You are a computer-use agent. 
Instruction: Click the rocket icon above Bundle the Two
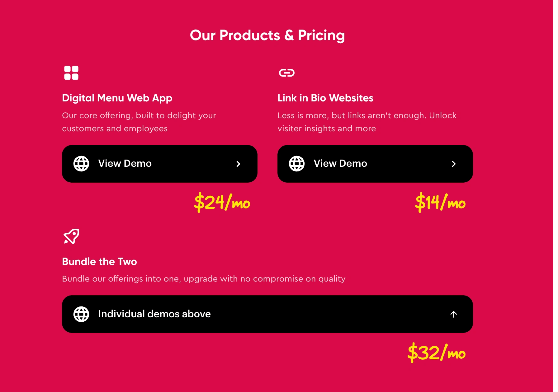pos(71,236)
